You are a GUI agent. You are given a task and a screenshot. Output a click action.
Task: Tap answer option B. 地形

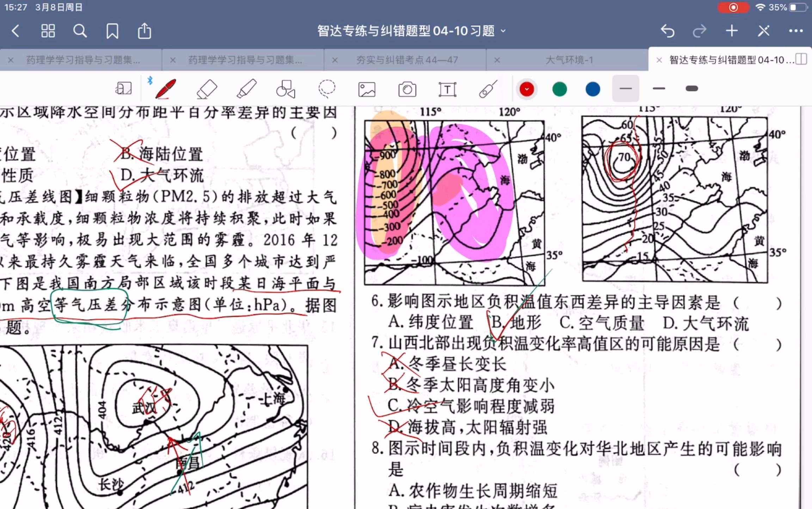[x=517, y=322]
